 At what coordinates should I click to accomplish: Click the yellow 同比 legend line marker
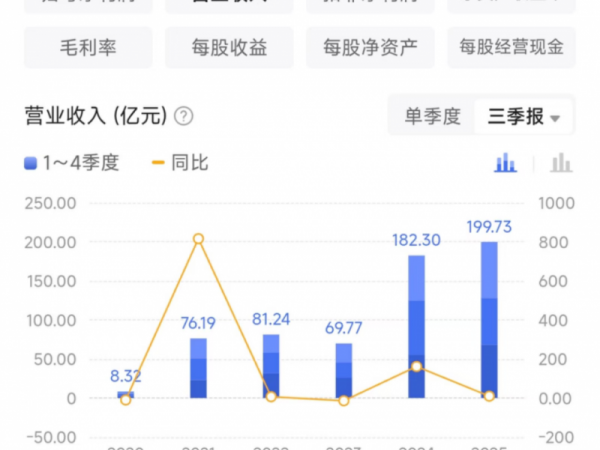157,163
